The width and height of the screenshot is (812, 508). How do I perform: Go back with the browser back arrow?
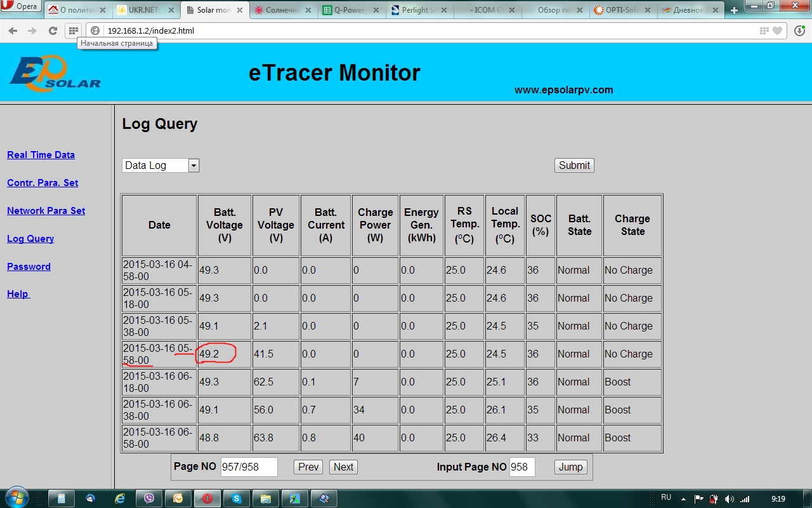(x=13, y=30)
